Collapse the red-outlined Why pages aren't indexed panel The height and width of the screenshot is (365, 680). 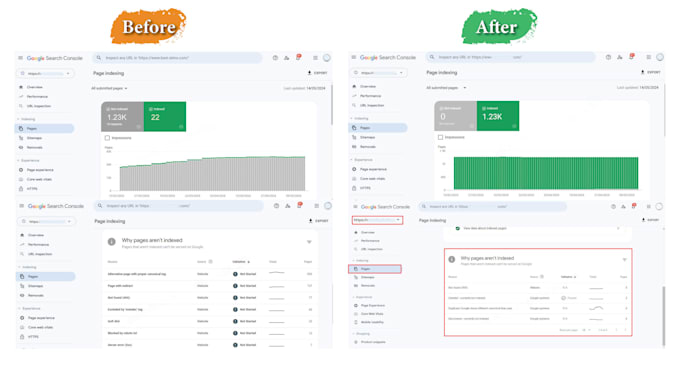coord(624,260)
